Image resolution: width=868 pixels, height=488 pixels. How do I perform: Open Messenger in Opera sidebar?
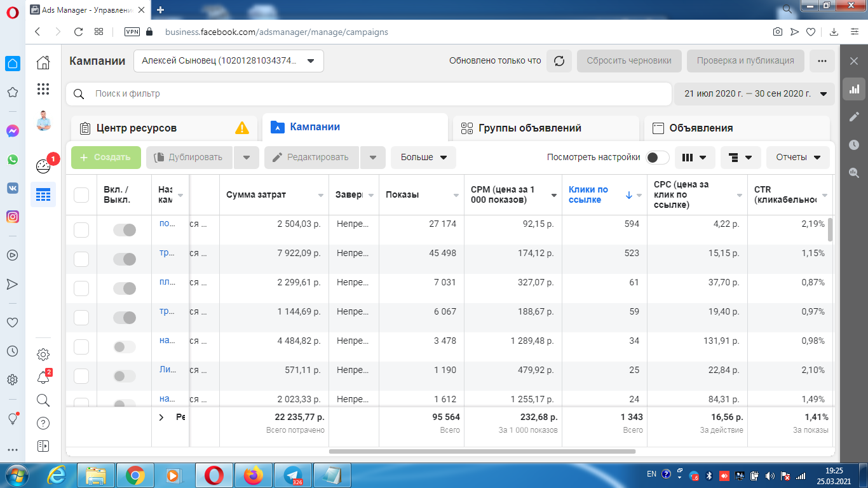(12, 131)
